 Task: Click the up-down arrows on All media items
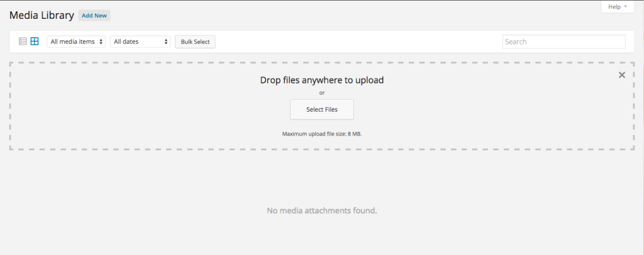pos(101,41)
